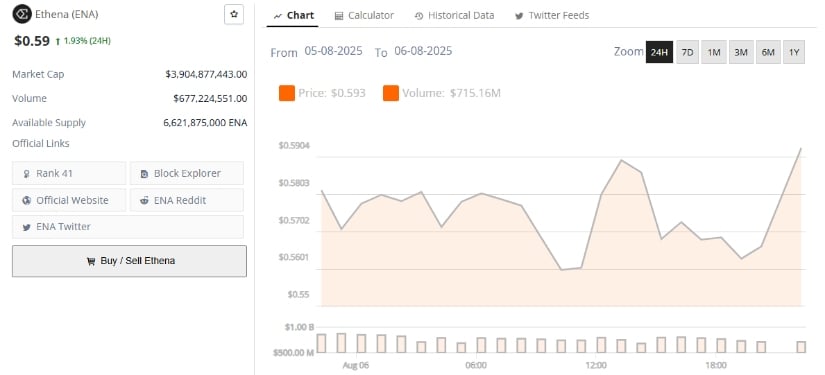Select the 24H zoom range

659,52
